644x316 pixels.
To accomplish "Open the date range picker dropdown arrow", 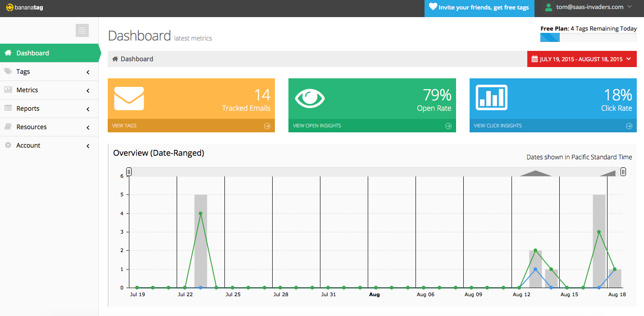I will click(629, 59).
